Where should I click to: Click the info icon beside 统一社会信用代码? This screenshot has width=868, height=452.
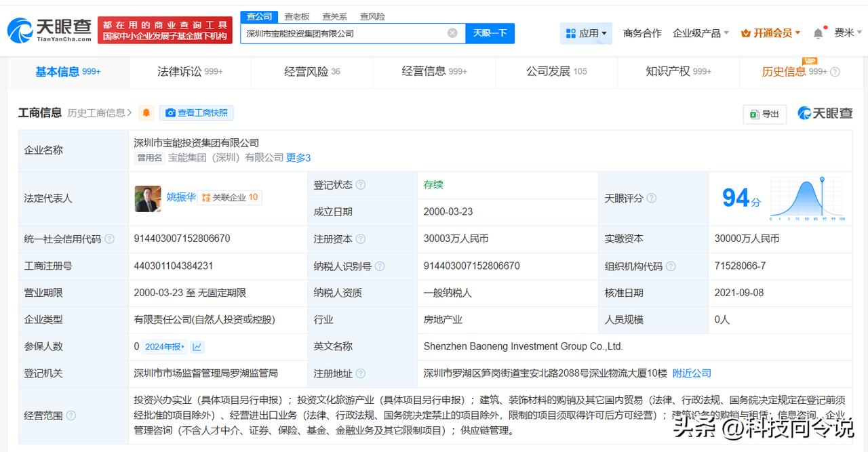109,239
